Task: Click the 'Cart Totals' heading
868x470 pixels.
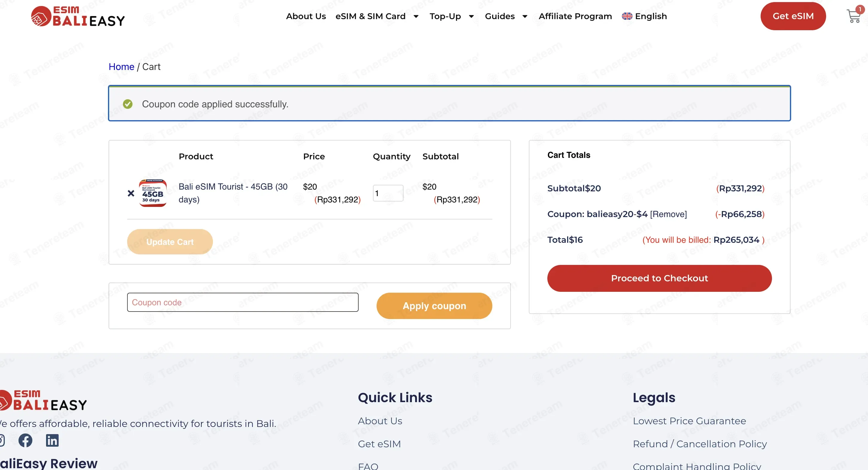Action: (x=568, y=155)
